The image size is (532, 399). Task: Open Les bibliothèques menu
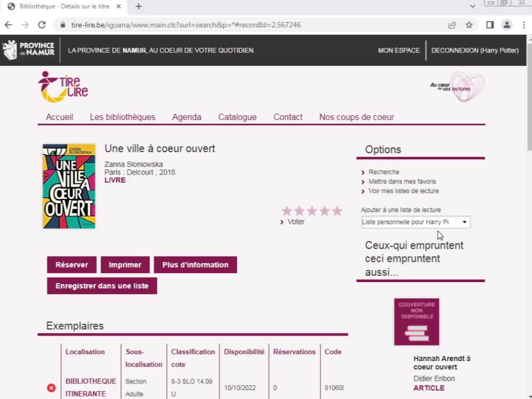[123, 117]
